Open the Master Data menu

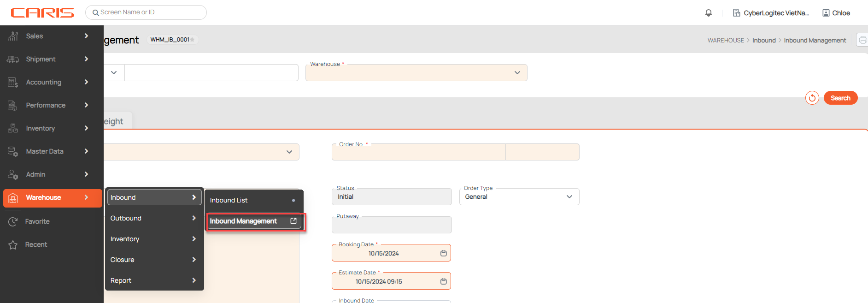(51, 151)
